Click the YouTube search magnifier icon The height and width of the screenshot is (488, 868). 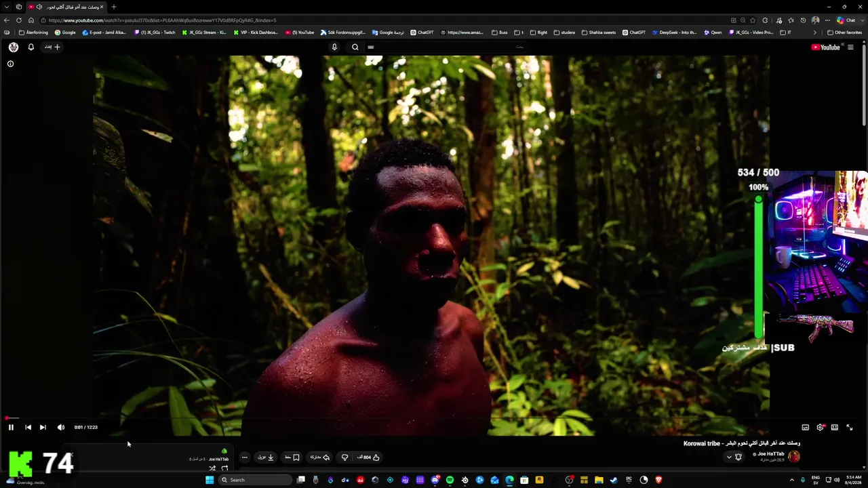click(355, 47)
